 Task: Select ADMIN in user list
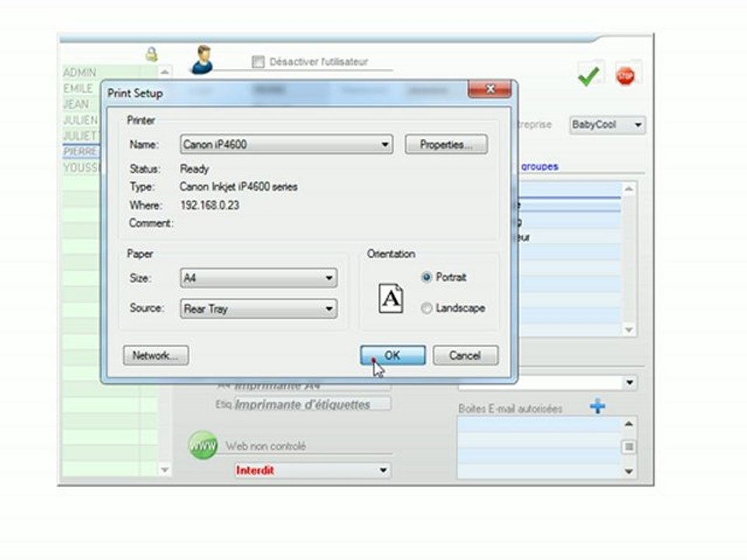click(79, 72)
